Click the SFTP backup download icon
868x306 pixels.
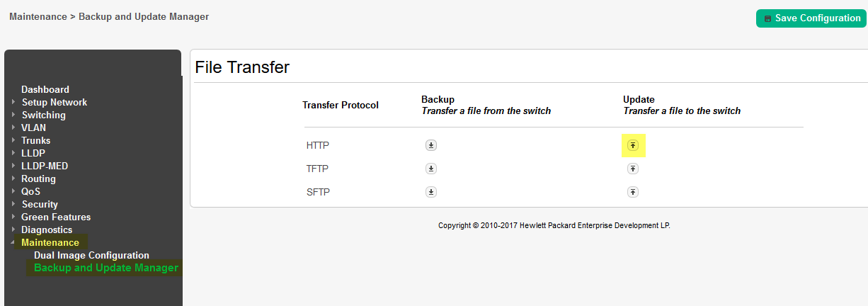(x=431, y=192)
